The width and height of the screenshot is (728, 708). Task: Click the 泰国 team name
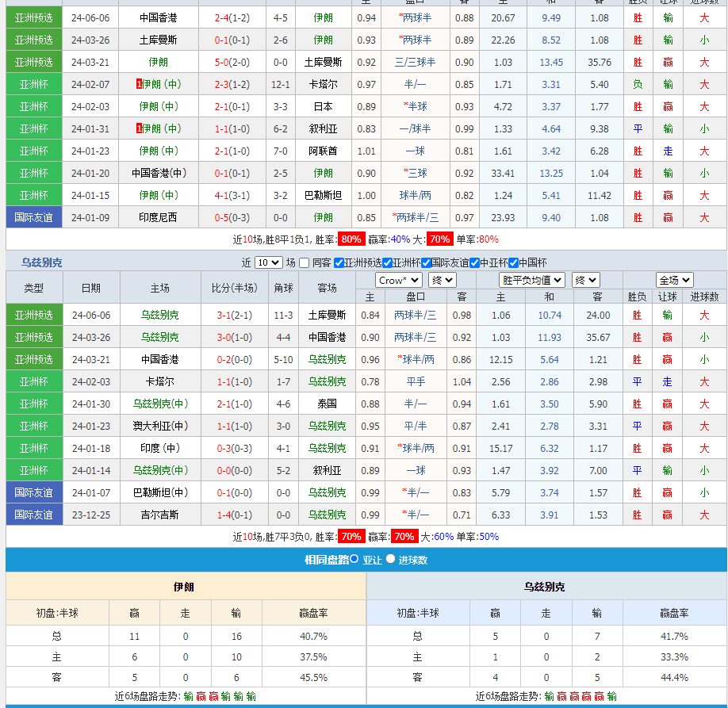[x=327, y=404]
